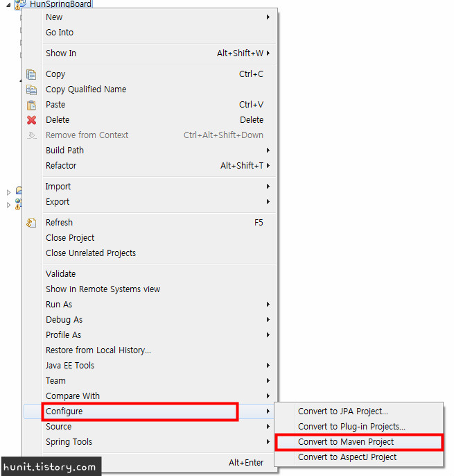This screenshot has height=476, width=454.
Task: Open the Spring Tools submenu
Action: (150, 442)
